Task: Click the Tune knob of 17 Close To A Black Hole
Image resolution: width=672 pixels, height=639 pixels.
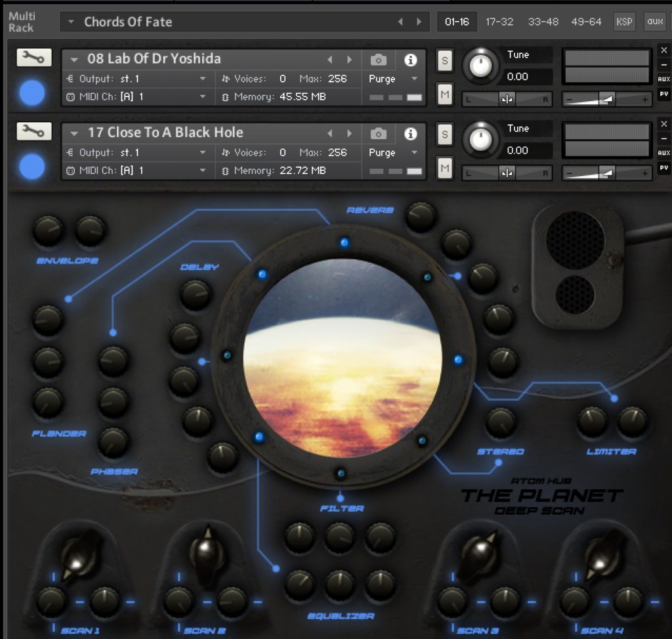Action: pyautogui.click(x=480, y=139)
